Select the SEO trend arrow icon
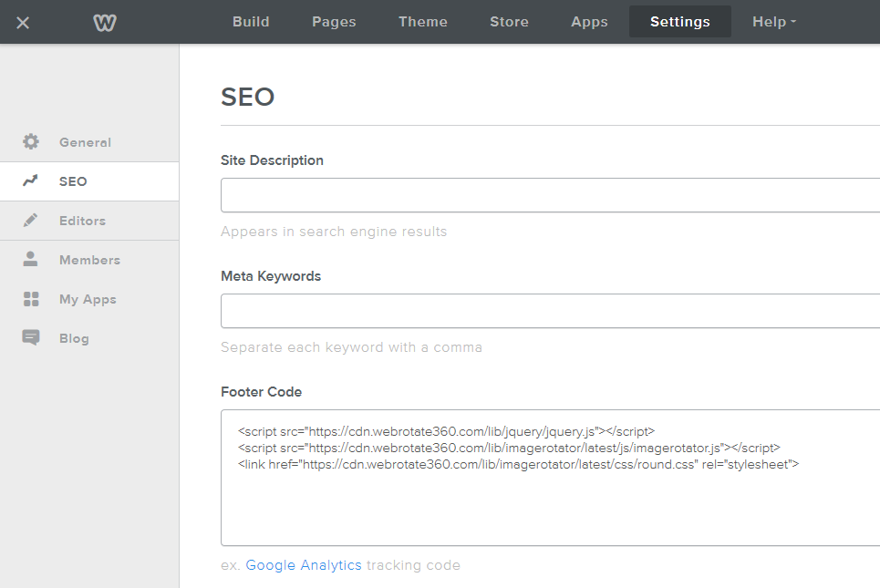880x588 pixels. click(30, 181)
